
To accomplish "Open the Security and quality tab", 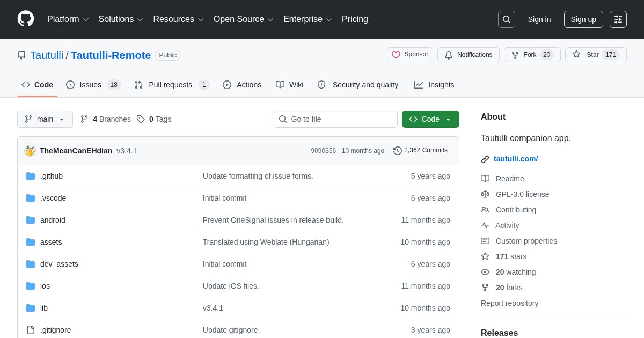I will tap(358, 85).
